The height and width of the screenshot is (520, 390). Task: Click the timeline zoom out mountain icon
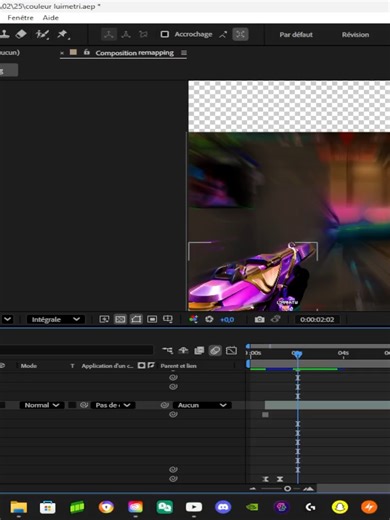253,489
